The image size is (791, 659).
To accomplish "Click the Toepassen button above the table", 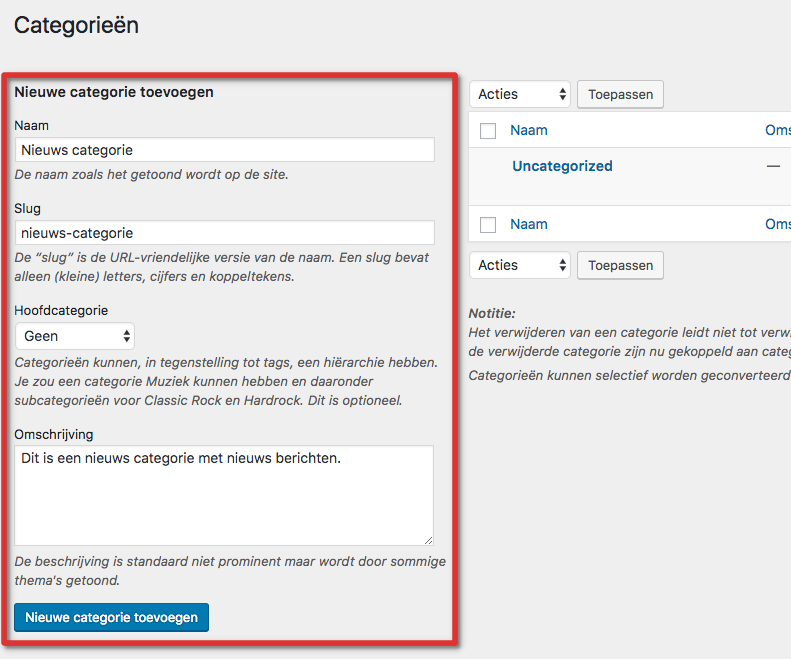I will click(x=620, y=95).
